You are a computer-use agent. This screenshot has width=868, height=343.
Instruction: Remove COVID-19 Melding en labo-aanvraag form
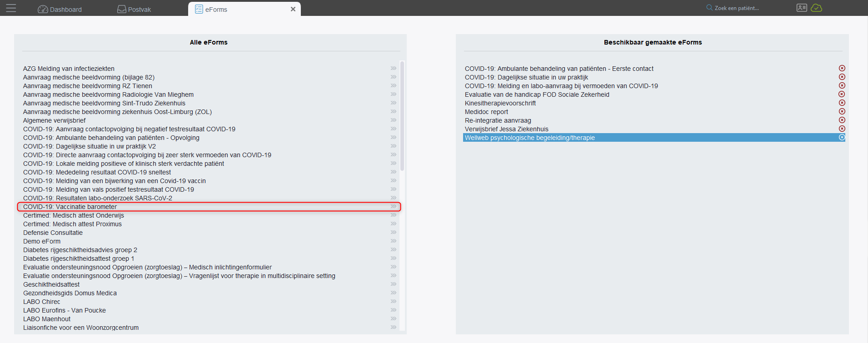[x=842, y=85]
